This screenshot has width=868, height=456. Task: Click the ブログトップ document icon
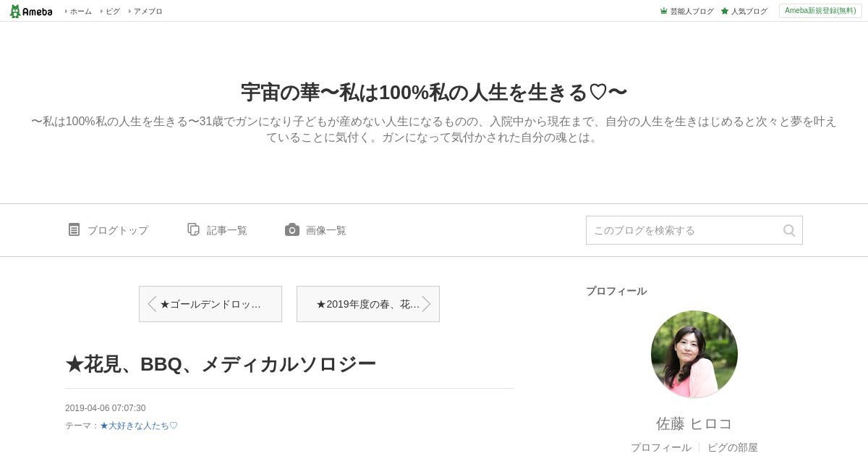pos(74,229)
